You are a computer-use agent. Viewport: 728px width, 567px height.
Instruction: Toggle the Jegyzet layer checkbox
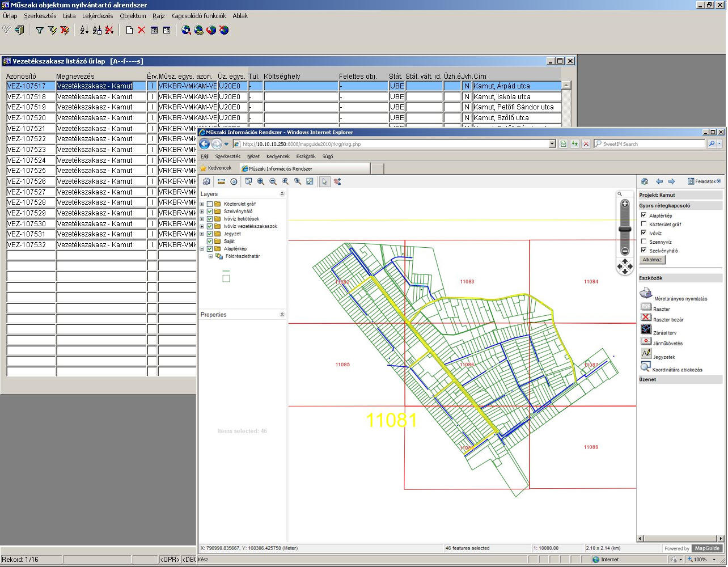(x=210, y=234)
